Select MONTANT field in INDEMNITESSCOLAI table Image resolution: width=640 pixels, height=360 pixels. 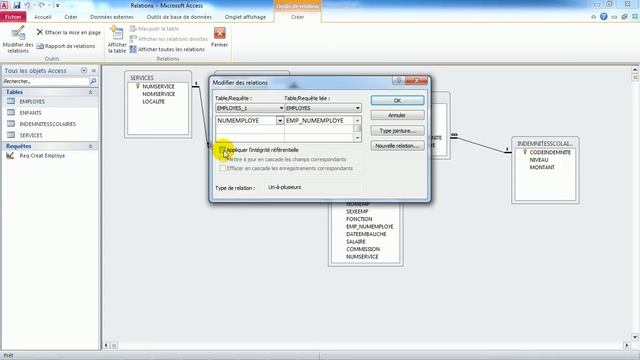click(542, 167)
